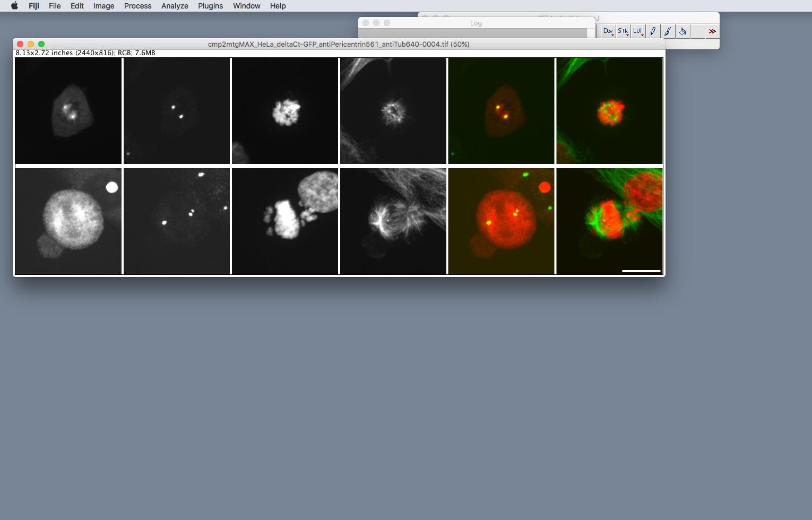
Task: Open the Window menu
Action: (247, 6)
